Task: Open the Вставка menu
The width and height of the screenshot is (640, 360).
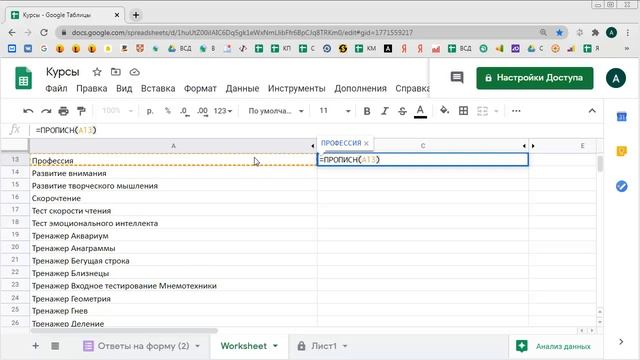Action: [158, 89]
